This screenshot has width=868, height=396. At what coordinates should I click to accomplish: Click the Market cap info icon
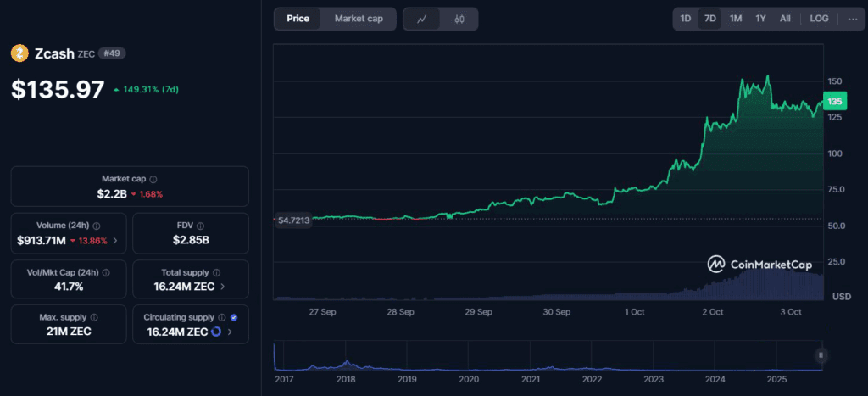153,179
